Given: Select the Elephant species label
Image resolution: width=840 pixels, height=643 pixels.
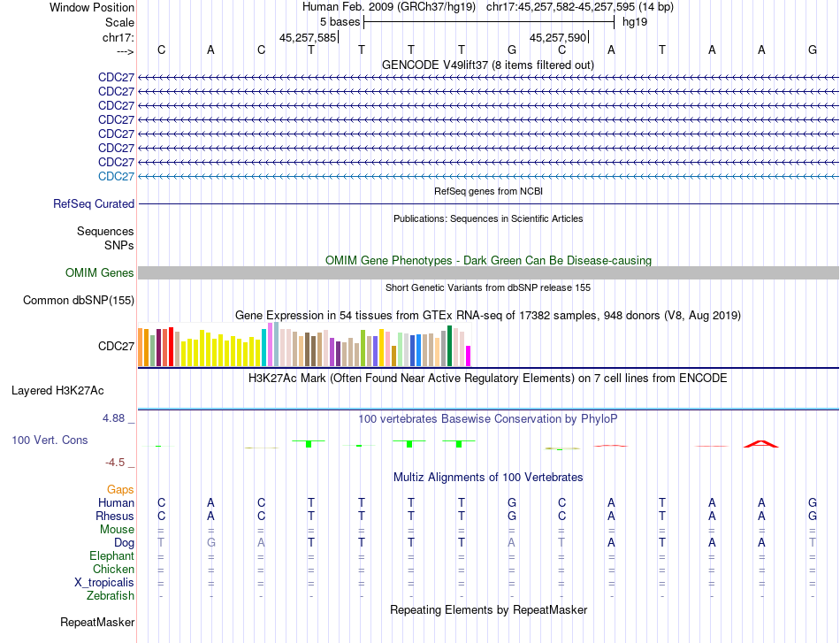Looking at the screenshot, I should [x=111, y=555].
